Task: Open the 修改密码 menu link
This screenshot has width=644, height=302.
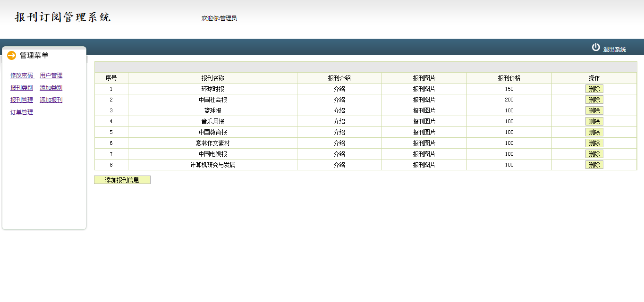Action: [22, 75]
